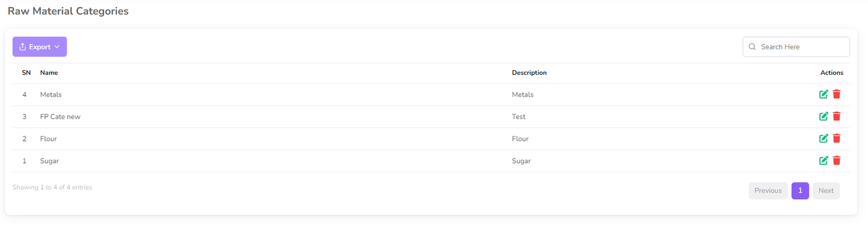Edit the Sugar category row
This screenshot has width=868, height=228.
pyautogui.click(x=824, y=161)
